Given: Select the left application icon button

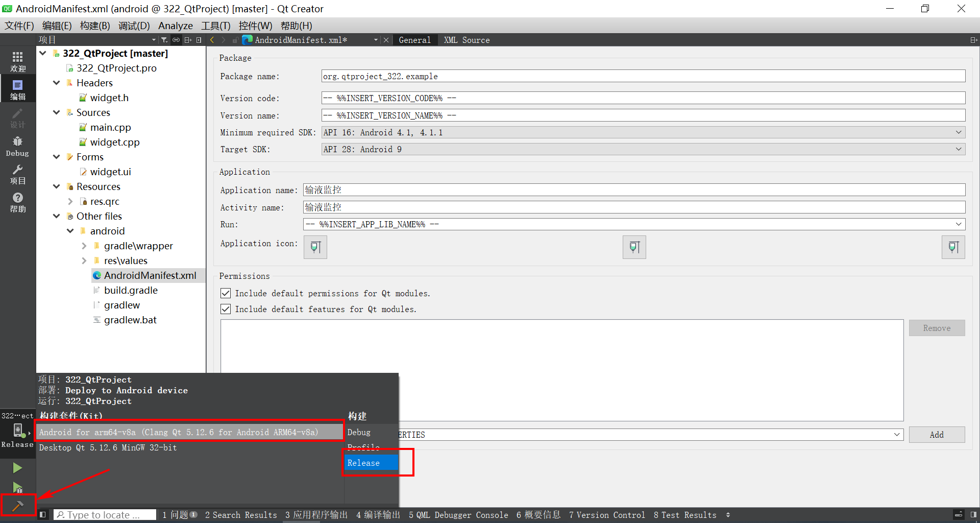Looking at the screenshot, I should (315, 247).
